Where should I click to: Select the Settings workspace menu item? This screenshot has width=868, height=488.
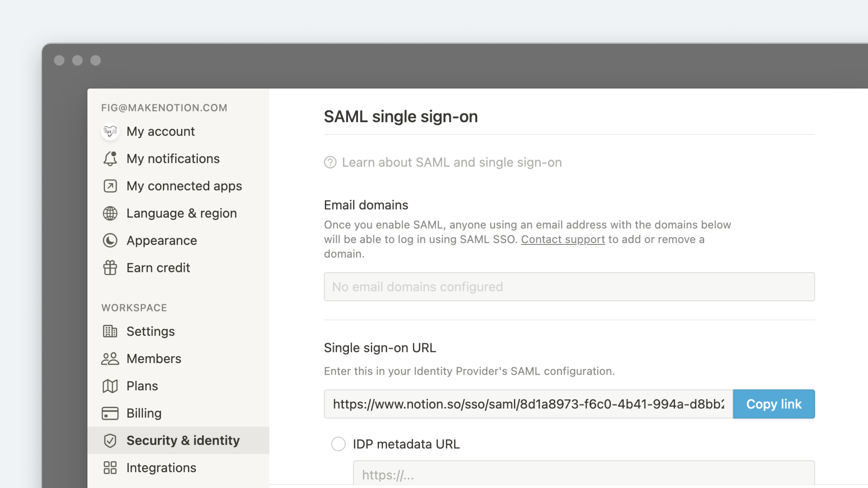point(150,331)
